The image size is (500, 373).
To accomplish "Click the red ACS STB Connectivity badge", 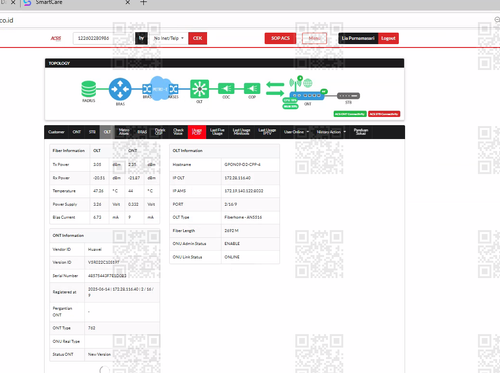I will 384,114.
